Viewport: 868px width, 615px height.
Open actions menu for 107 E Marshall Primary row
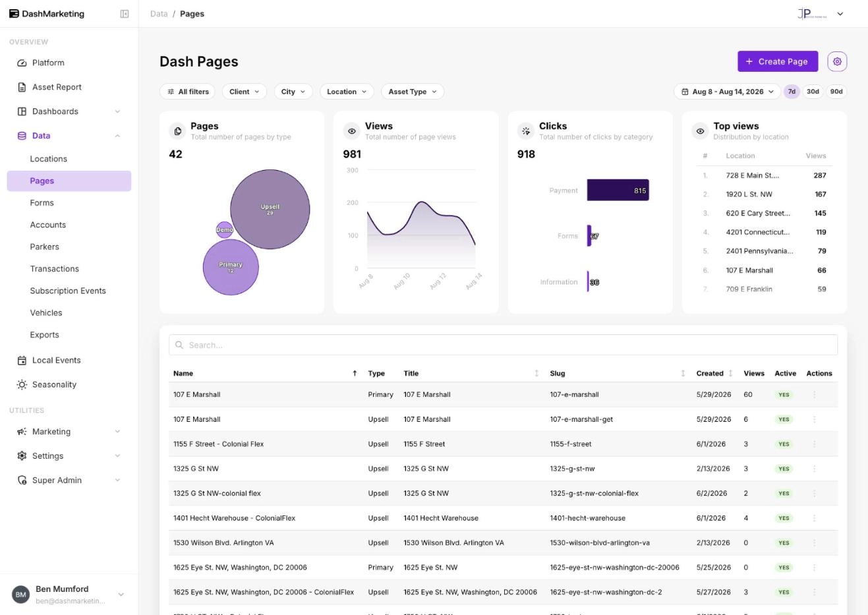814,395
